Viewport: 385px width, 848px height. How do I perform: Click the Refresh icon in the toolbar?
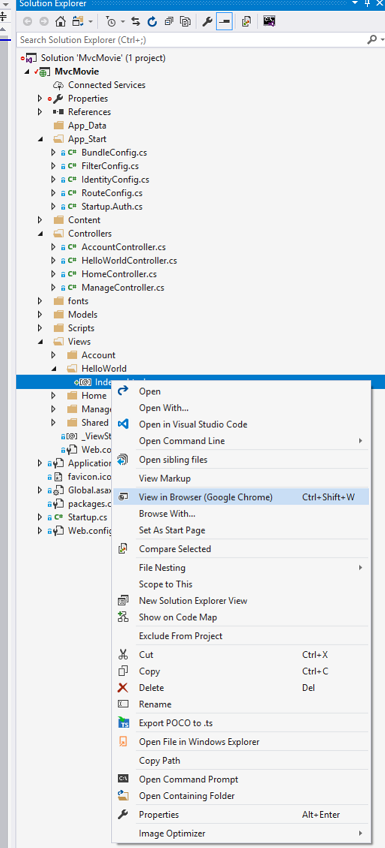coord(152,22)
